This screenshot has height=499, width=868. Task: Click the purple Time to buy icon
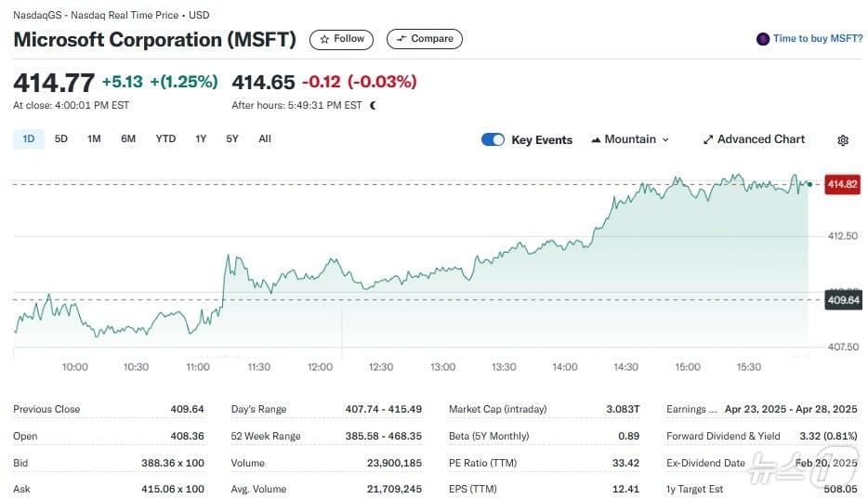click(x=763, y=39)
